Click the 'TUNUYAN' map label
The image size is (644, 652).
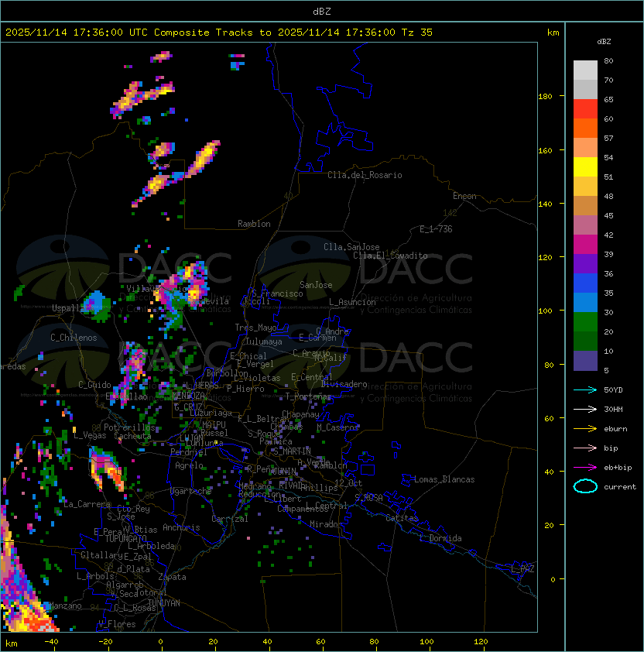point(164,603)
